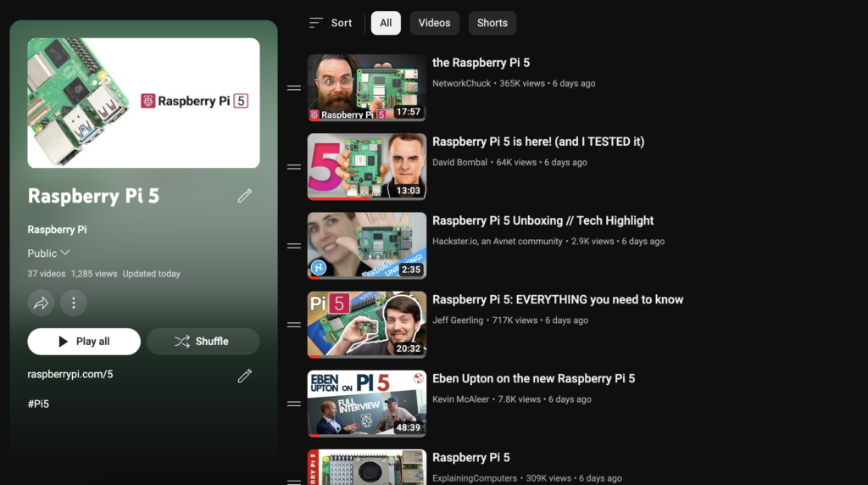This screenshot has width=868, height=485.
Task: Open the Raspberry Pi channel name link
Action: [x=57, y=229]
